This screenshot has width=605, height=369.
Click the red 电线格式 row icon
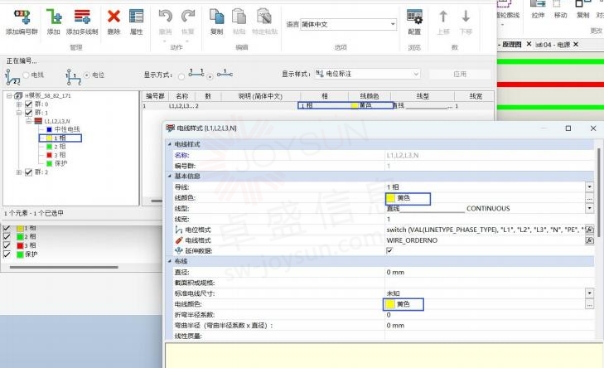(179, 240)
